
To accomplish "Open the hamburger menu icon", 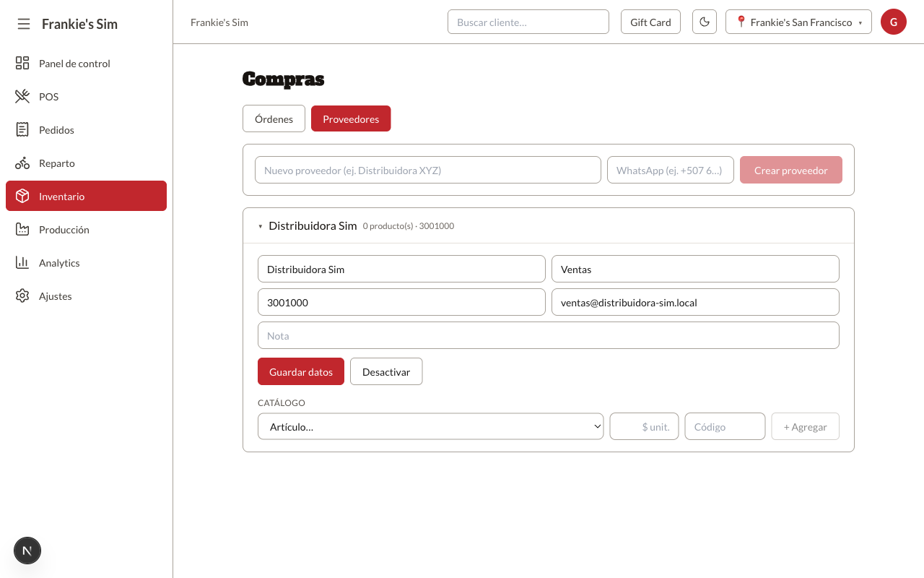I will coord(24,24).
